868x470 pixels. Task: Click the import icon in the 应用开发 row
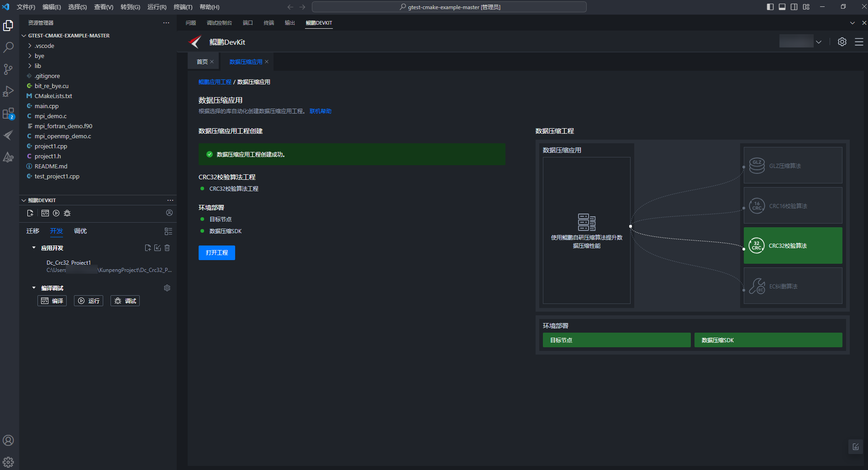158,248
